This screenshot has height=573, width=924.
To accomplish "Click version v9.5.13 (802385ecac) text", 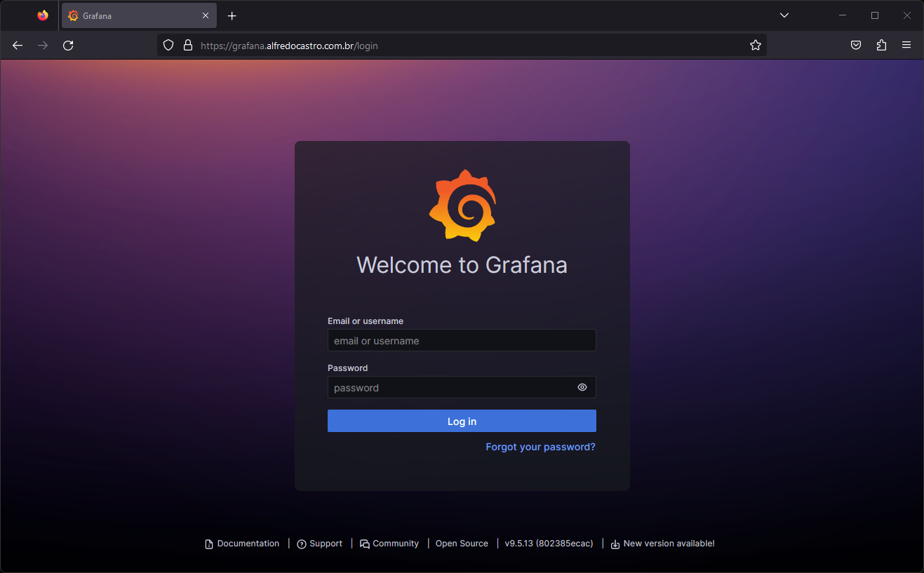I will 549,544.
